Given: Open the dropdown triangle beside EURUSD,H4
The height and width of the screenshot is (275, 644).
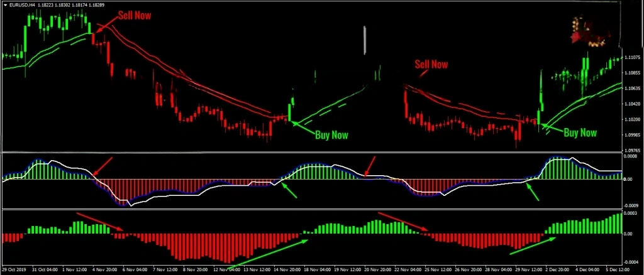Looking at the screenshot, I should coord(4,4).
